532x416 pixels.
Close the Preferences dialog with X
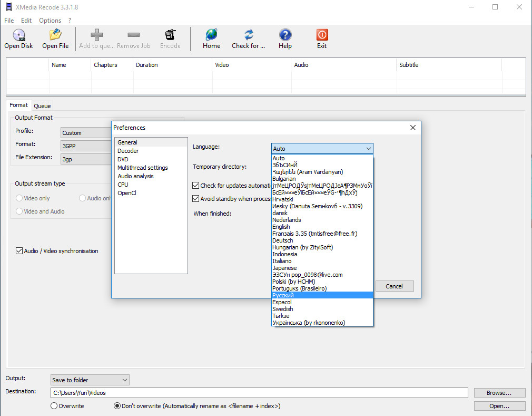(413, 128)
